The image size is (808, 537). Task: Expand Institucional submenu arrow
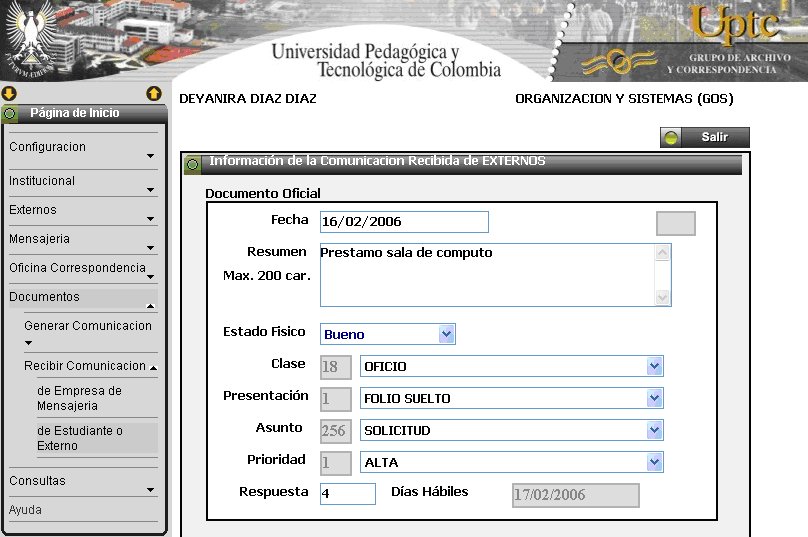(x=150, y=190)
